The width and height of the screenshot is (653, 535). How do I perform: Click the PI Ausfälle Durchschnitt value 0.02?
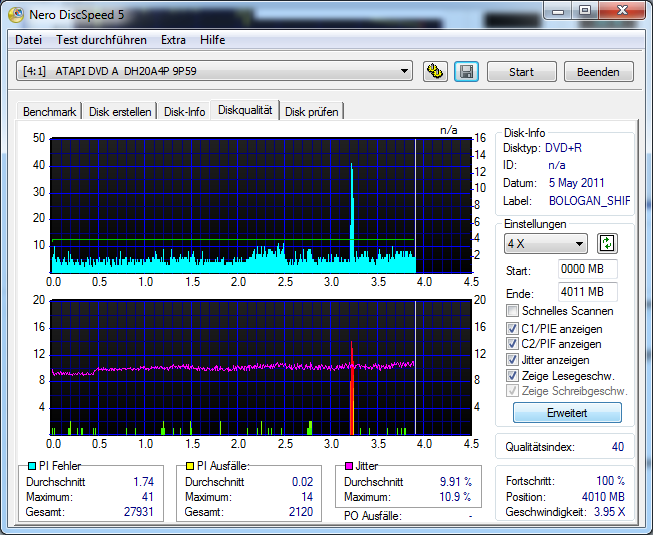(x=302, y=482)
